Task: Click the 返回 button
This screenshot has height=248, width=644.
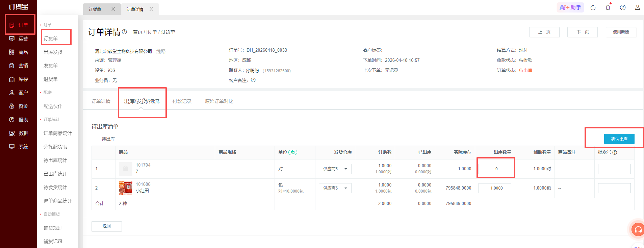Action: click(x=107, y=226)
